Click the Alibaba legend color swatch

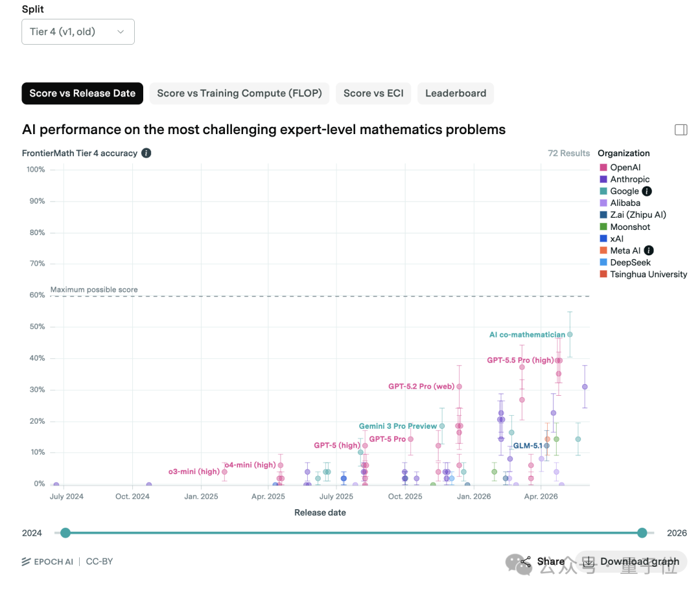pos(603,203)
